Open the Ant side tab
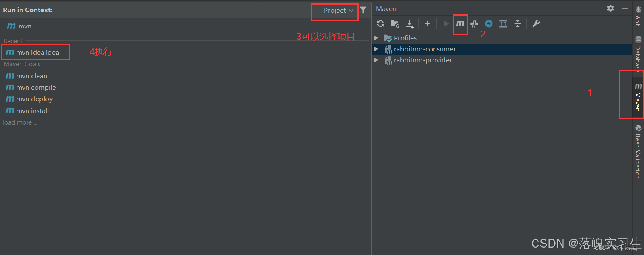644x255 pixels. click(638, 15)
